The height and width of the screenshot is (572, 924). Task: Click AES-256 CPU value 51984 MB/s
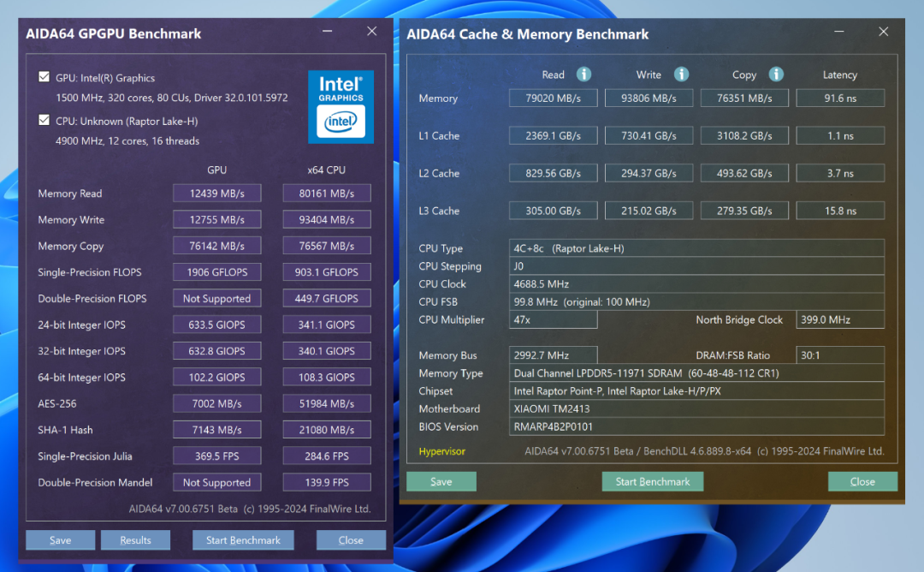pyautogui.click(x=327, y=403)
